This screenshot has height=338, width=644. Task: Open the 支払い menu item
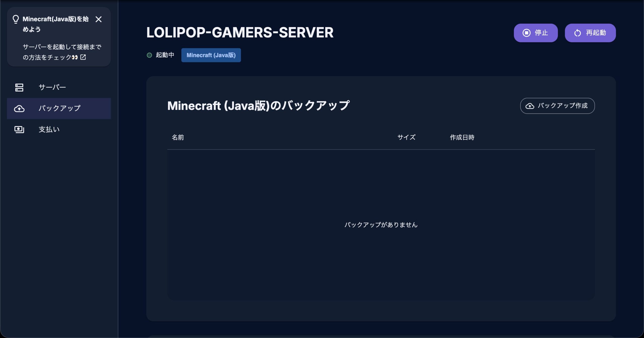59,130
